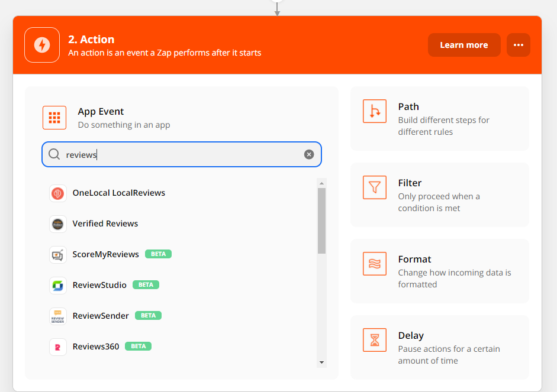
Task: Focus the app search input field
Action: click(182, 154)
